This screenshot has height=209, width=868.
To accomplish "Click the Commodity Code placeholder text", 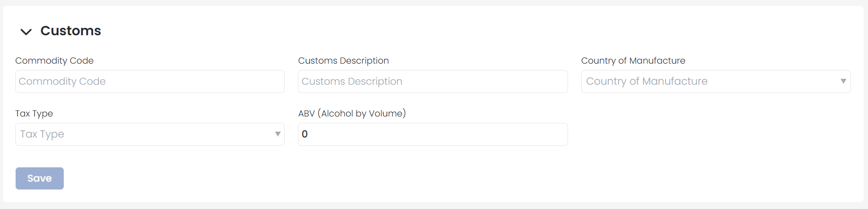I will (62, 81).
